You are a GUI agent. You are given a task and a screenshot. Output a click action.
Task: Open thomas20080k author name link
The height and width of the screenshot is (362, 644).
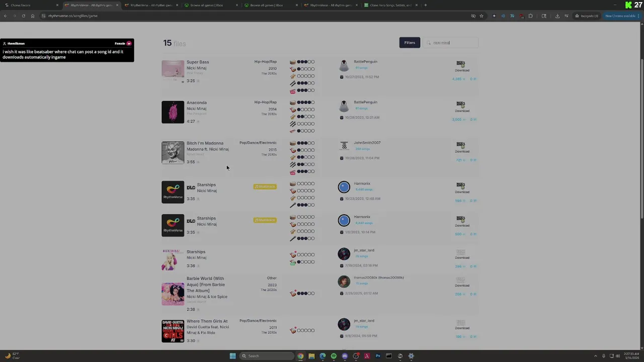point(378,278)
